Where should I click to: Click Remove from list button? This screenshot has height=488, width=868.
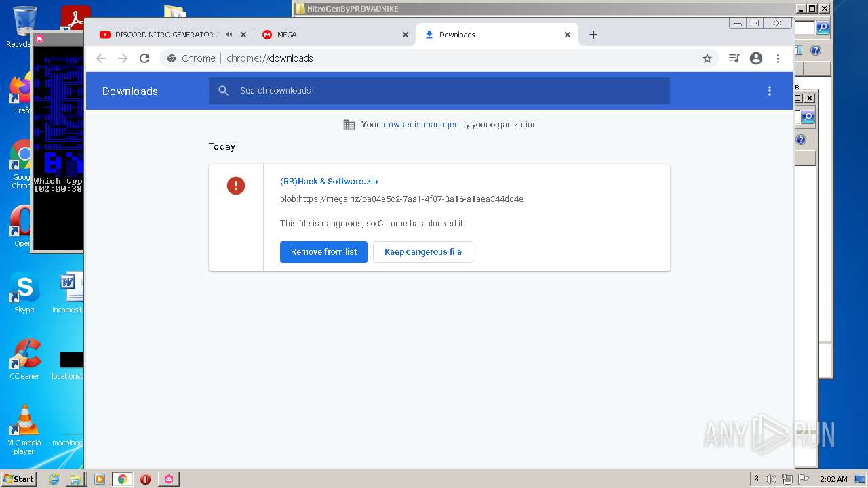(x=323, y=252)
